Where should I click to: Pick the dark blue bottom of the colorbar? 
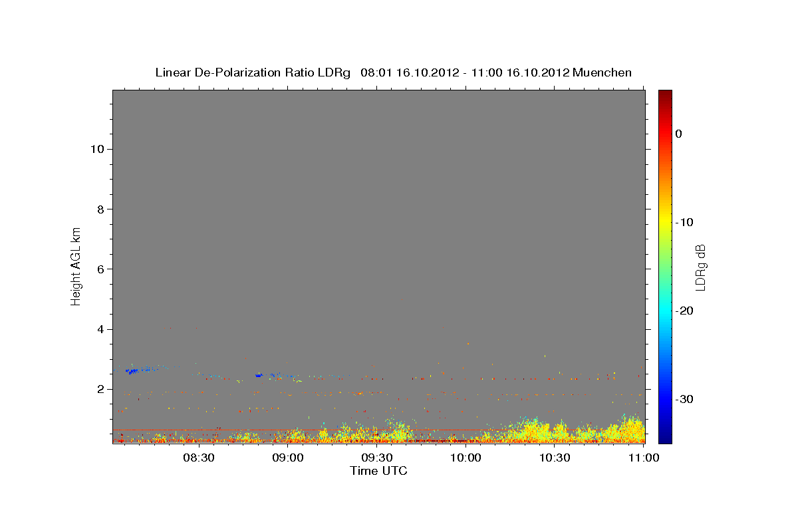tap(665, 439)
